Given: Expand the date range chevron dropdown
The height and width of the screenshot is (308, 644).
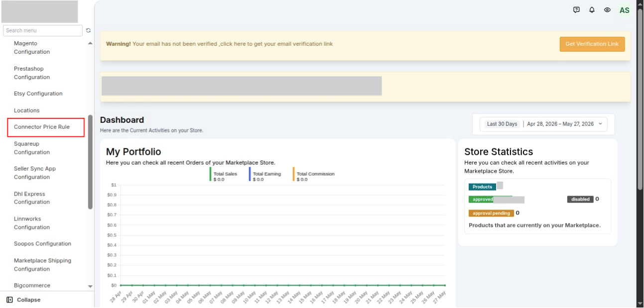Looking at the screenshot, I should (x=600, y=124).
